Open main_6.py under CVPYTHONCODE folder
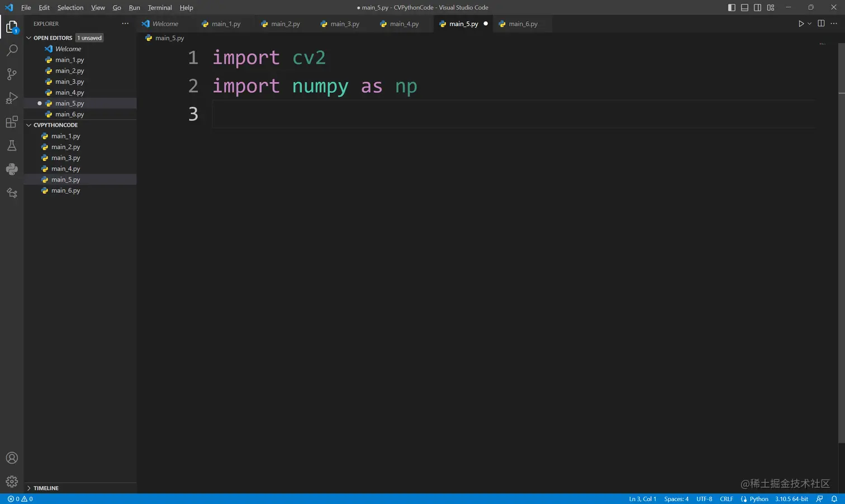The image size is (845, 504). [80, 191]
